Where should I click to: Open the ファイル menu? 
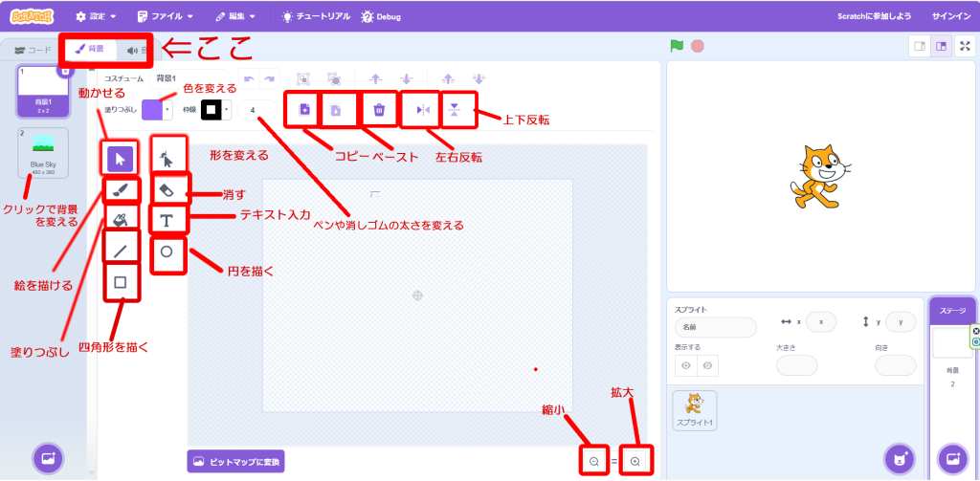(166, 16)
